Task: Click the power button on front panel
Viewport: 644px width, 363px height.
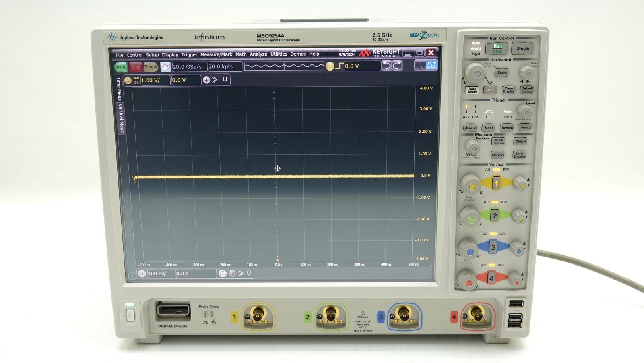Action: tap(130, 315)
